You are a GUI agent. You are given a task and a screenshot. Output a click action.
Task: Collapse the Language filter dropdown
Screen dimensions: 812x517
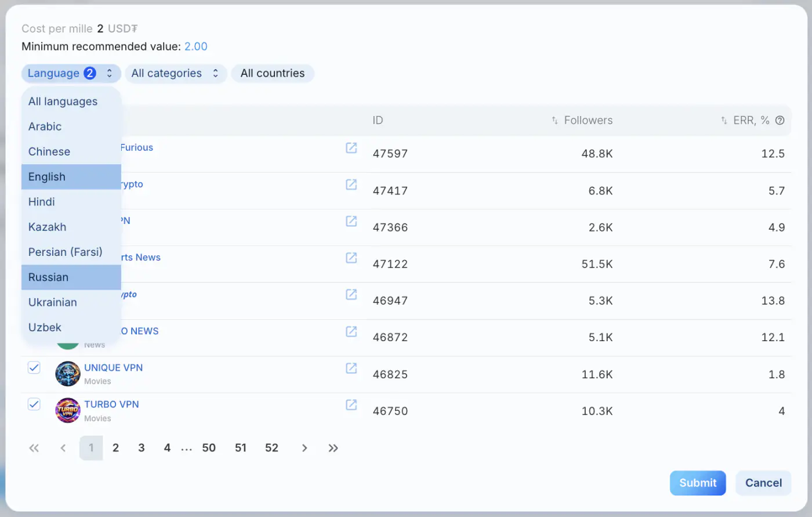pyautogui.click(x=71, y=73)
